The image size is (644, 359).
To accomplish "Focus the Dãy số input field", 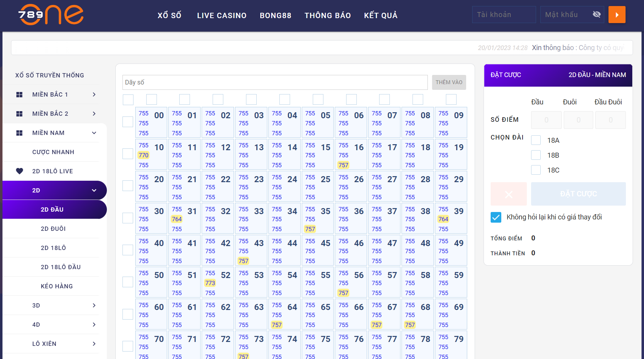I will point(275,82).
